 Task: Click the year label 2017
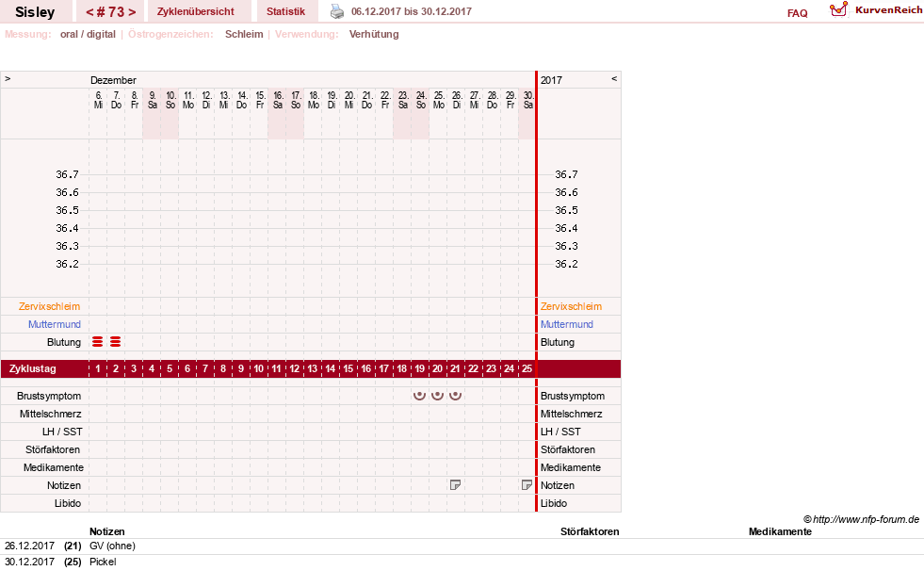[552, 80]
